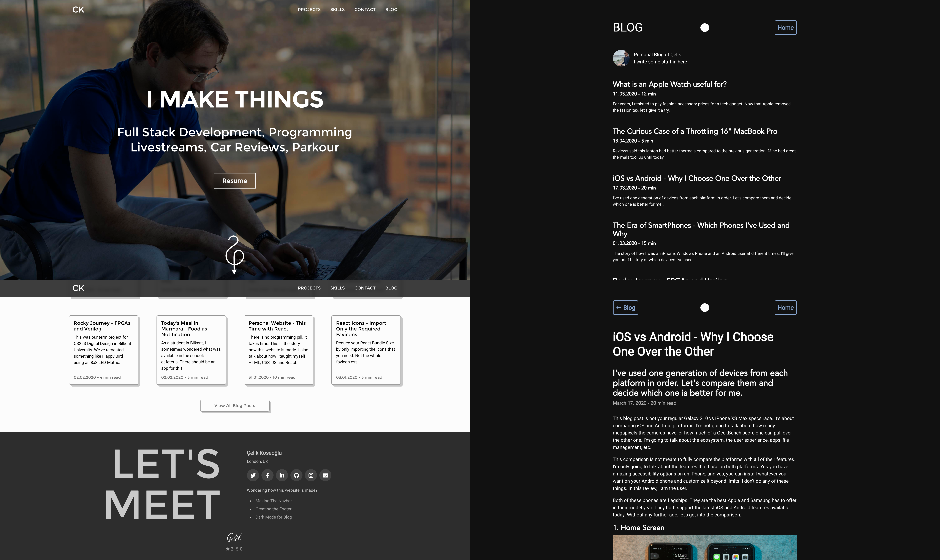Open Making The Navbar link

[x=274, y=501]
